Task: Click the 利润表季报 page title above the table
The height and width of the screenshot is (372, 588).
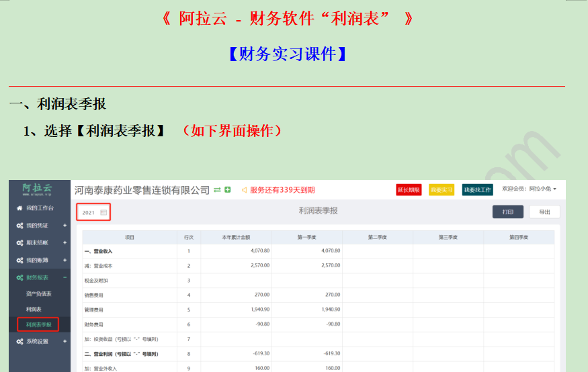Action: tap(318, 211)
